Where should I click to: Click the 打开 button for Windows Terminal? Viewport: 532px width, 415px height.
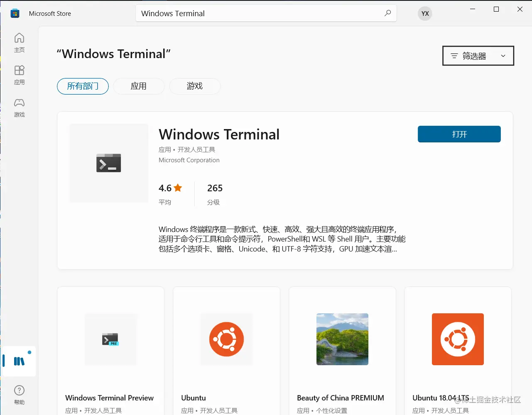click(x=459, y=134)
